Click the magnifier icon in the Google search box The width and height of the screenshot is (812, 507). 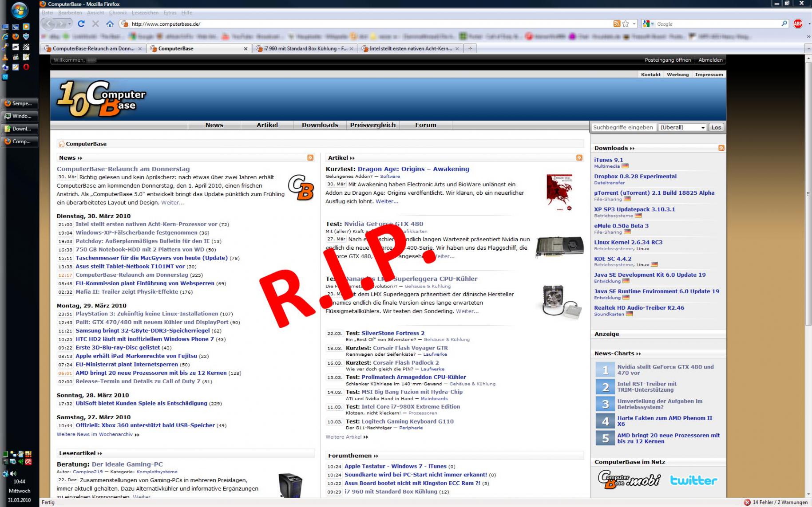(784, 24)
